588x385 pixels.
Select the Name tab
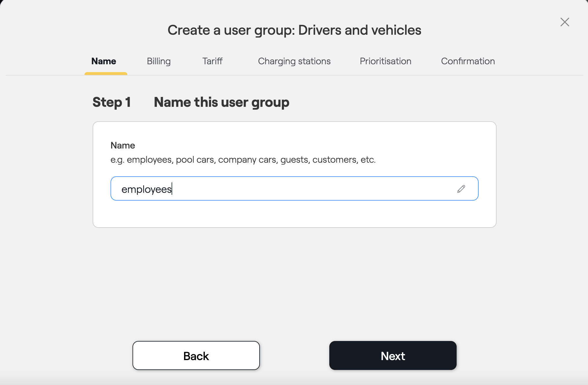tap(104, 61)
